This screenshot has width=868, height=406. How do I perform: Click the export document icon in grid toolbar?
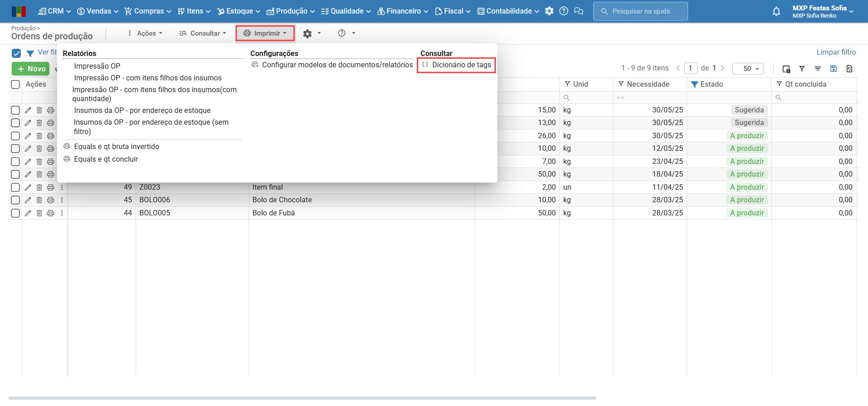point(849,69)
